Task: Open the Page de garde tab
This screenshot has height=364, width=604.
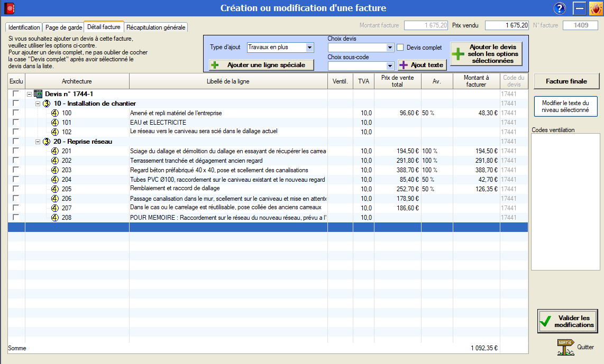Action: [x=63, y=27]
